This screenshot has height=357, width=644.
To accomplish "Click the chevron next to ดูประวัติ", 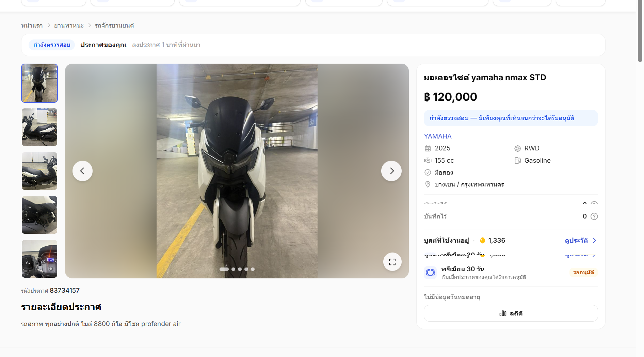I will [x=594, y=241].
